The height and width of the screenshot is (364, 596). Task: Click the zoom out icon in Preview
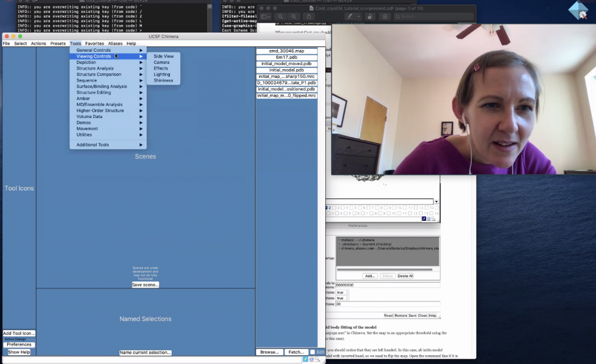pyautogui.click(x=281, y=16)
